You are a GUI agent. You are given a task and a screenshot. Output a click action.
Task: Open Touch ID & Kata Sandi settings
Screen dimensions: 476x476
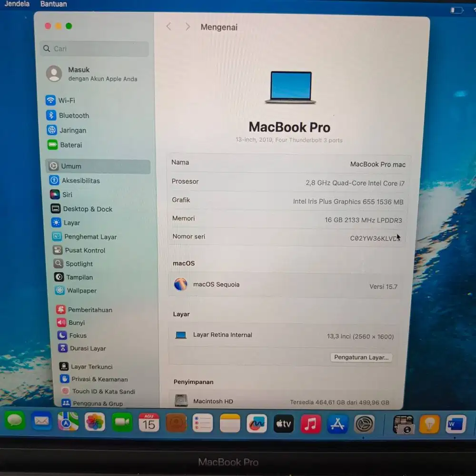click(x=98, y=391)
